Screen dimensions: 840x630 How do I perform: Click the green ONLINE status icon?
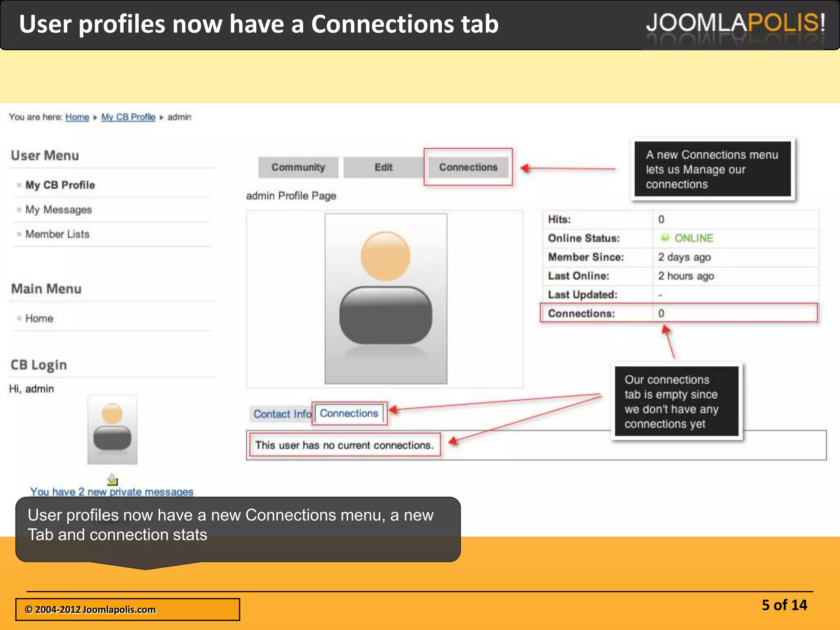click(665, 238)
